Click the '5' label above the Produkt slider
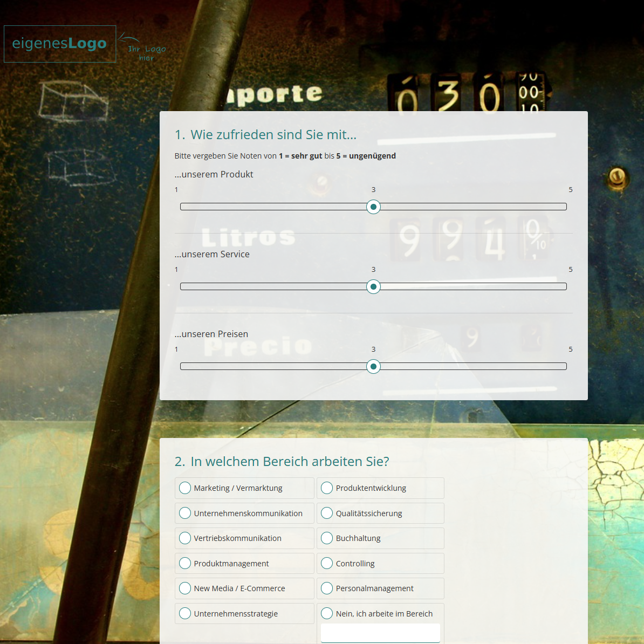The image size is (644, 644). [x=571, y=190]
